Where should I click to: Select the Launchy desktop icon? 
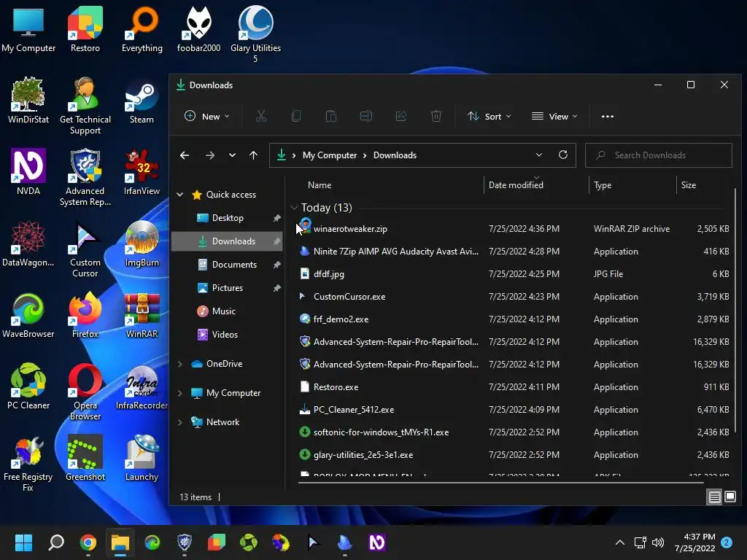(142, 458)
